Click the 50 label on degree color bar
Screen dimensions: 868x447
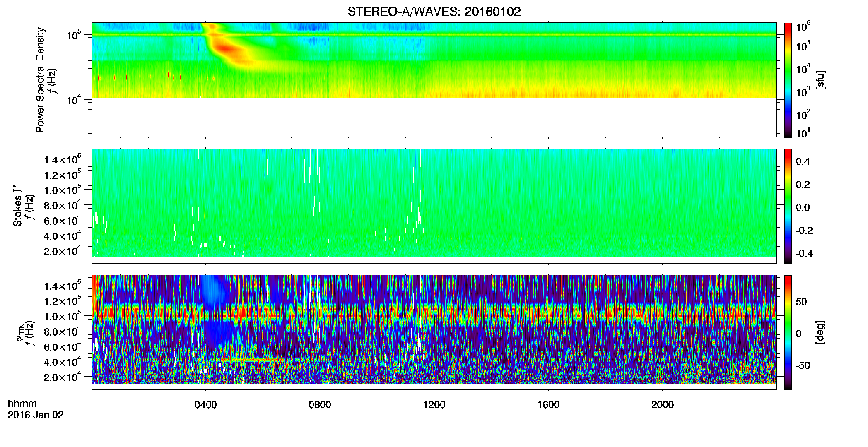coord(801,302)
